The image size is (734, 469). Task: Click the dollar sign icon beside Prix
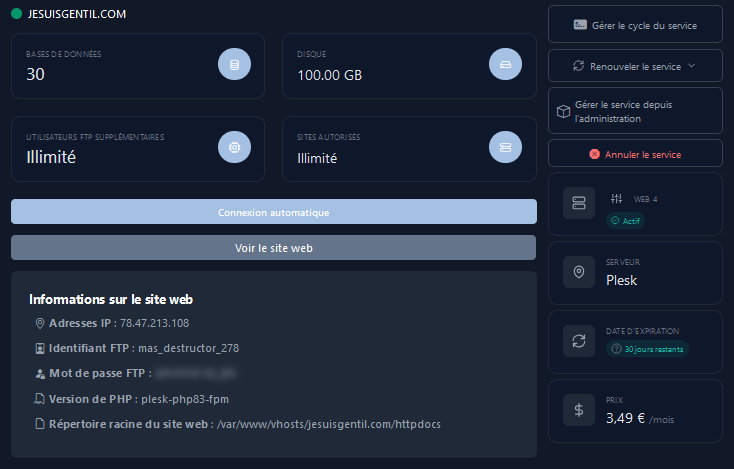[x=579, y=410]
